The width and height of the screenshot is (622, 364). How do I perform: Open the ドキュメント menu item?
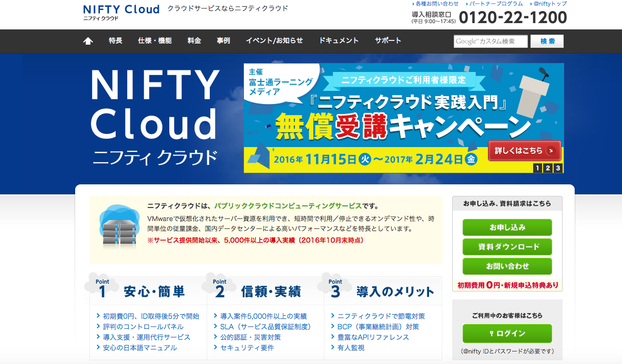(x=339, y=41)
